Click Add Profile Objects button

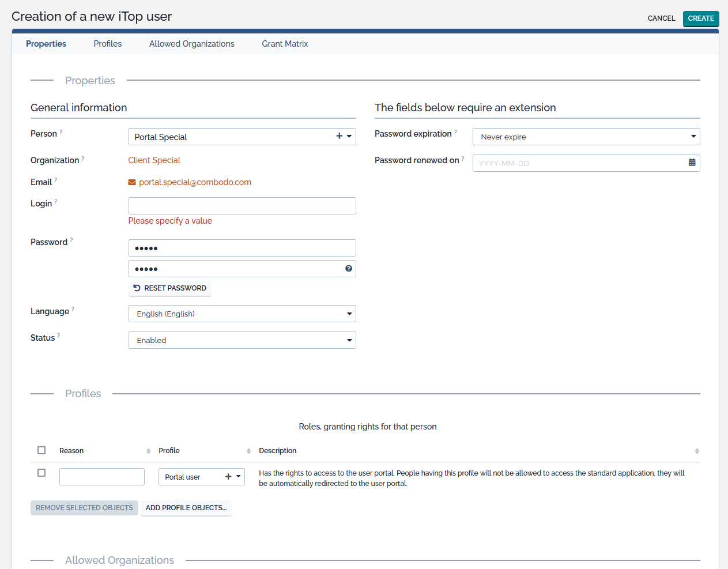(186, 508)
